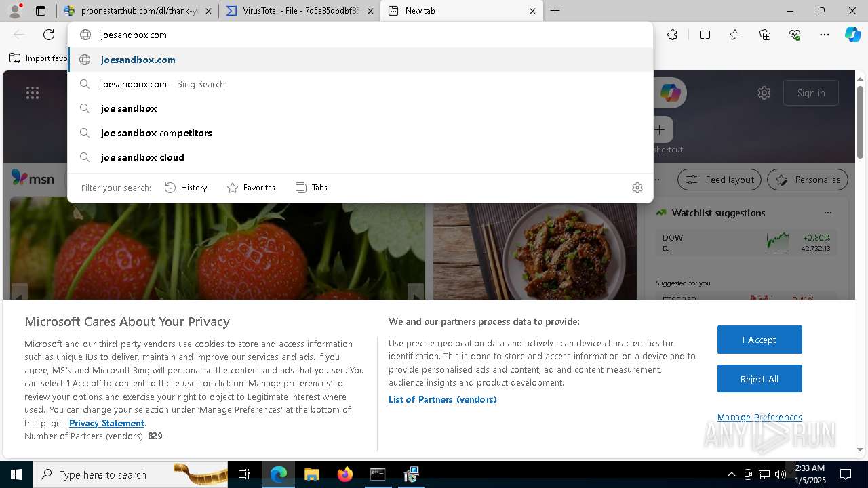The width and height of the screenshot is (868, 488).
Task: Choose the joesandbox.com Bing Search suggestion
Action: [360, 84]
